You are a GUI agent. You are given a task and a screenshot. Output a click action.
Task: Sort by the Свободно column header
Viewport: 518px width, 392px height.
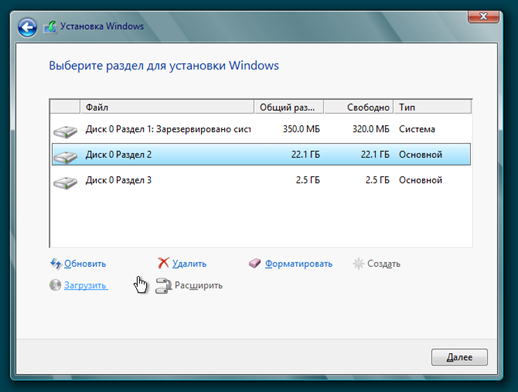(358, 107)
